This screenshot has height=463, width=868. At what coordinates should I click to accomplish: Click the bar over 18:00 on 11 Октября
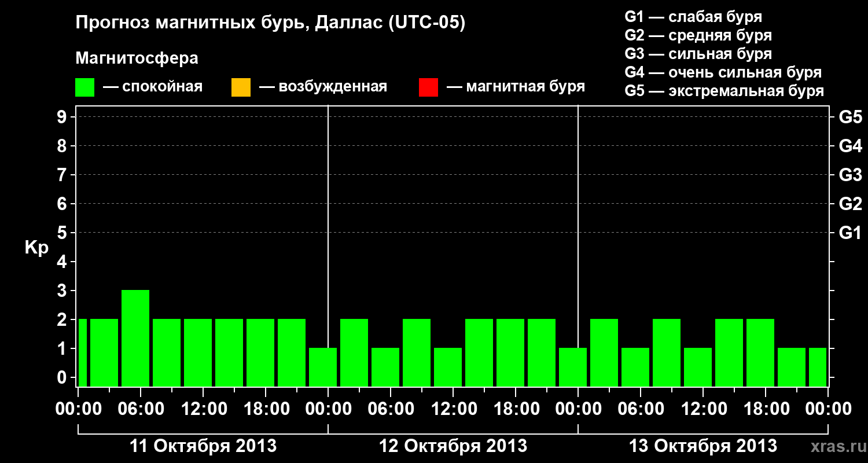pos(260,352)
